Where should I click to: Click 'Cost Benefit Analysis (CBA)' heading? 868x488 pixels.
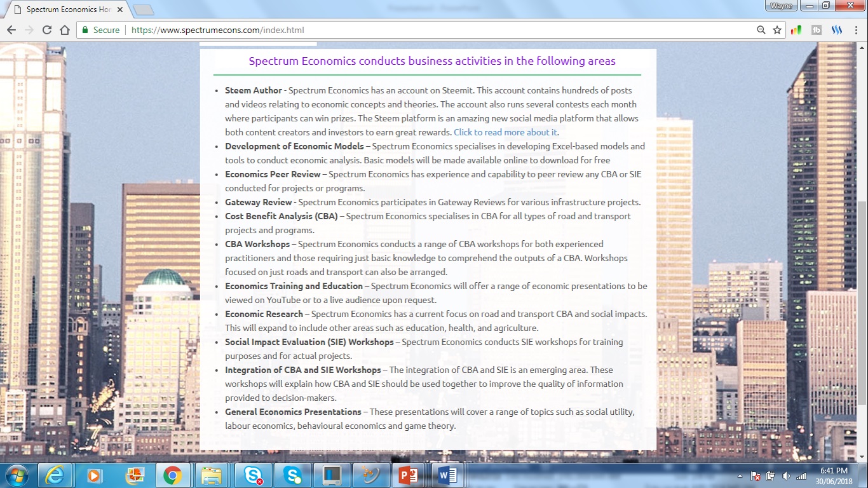(x=281, y=216)
